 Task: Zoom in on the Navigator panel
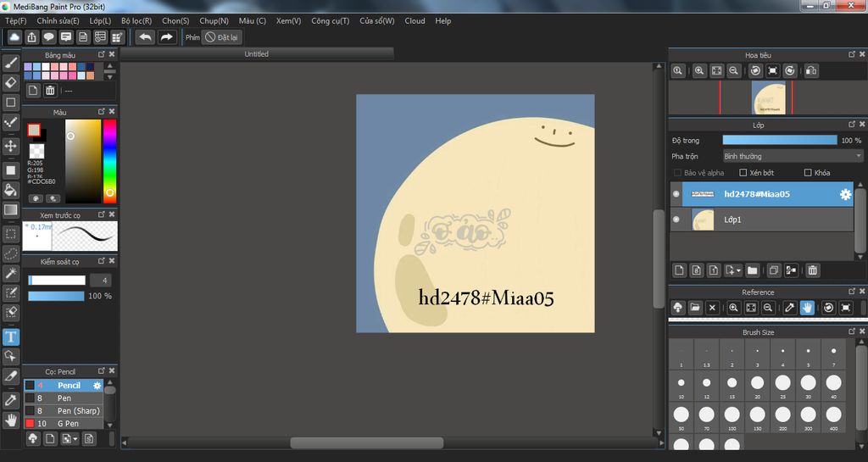[699, 71]
